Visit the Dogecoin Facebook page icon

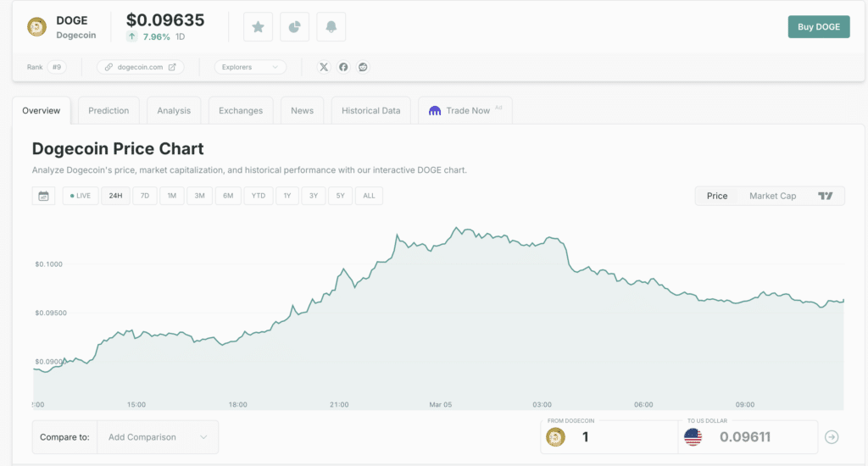[x=343, y=67]
